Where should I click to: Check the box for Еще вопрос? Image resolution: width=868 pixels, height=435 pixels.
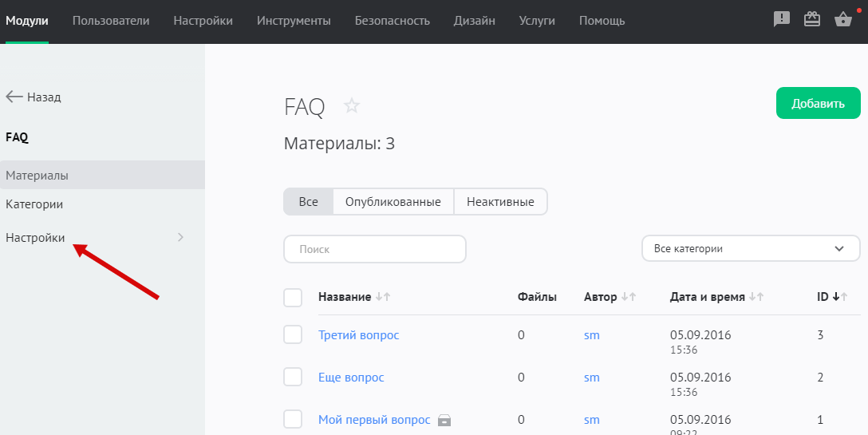click(x=293, y=378)
